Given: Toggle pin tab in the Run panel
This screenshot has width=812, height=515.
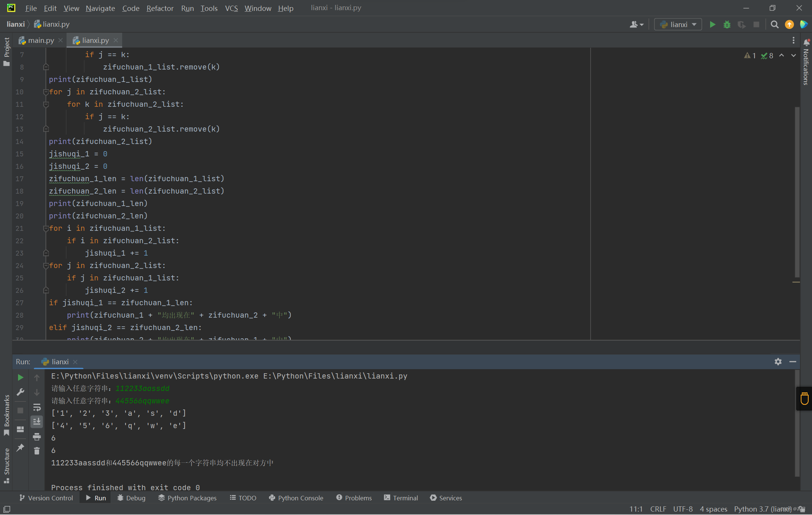Looking at the screenshot, I should click(21, 447).
